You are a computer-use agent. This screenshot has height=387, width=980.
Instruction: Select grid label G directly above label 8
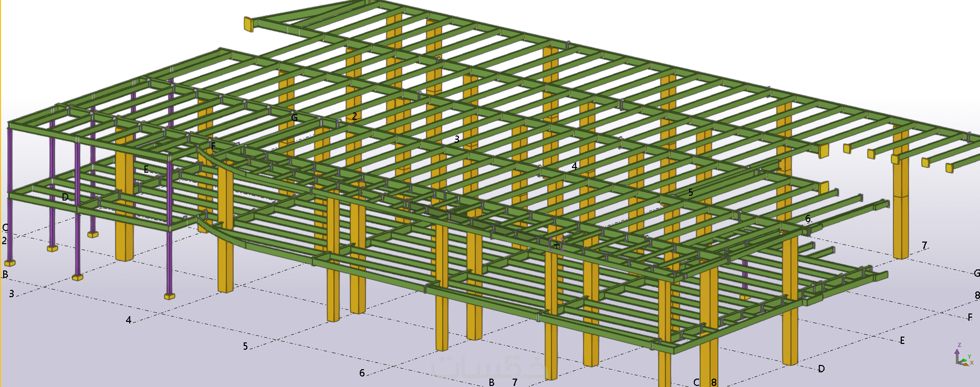[x=977, y=273]
